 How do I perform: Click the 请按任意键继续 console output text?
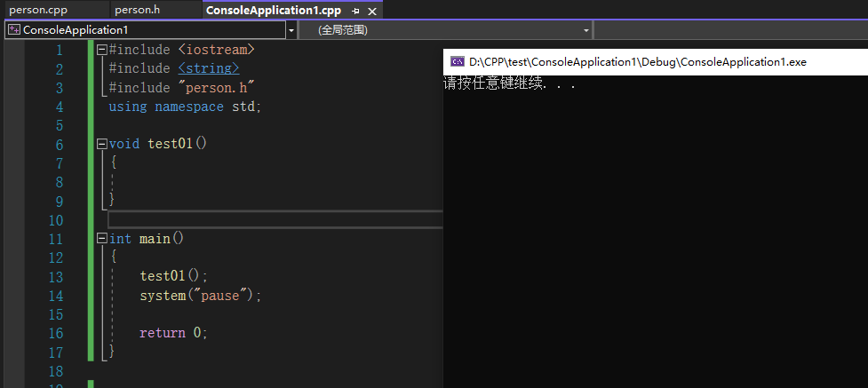[509, 84]
